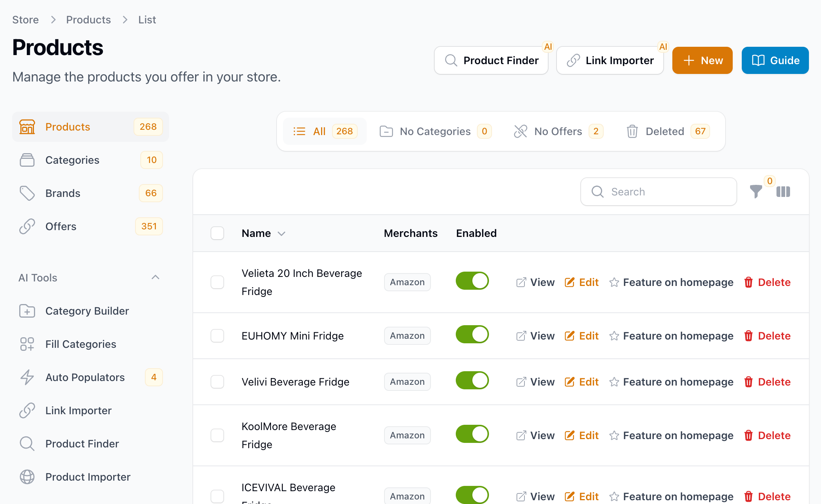View ICEVIVAL Beverage Fridge product
Viewport: 821px width, 504px height.
coord(535,496)
